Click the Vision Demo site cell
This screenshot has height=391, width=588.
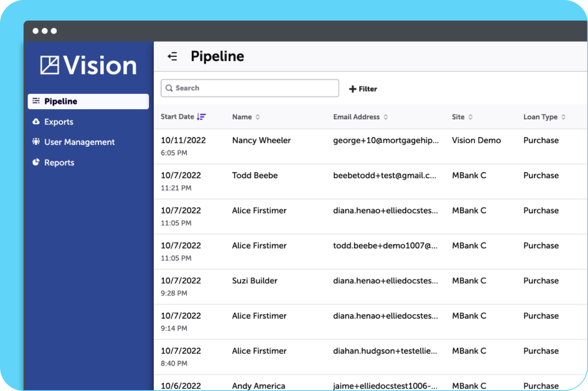pyautogui.click(x=476, y=140)
